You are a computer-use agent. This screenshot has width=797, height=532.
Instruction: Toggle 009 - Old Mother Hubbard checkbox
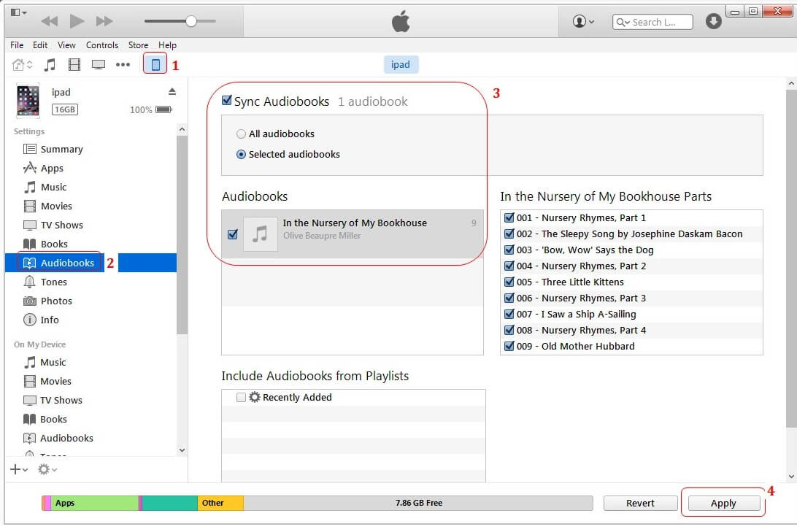coord(509,346)
